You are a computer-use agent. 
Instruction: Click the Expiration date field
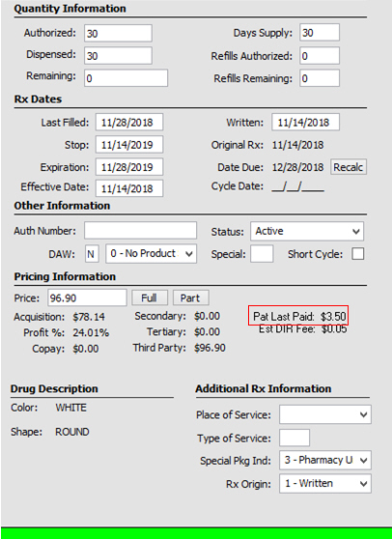coord(129,167)
